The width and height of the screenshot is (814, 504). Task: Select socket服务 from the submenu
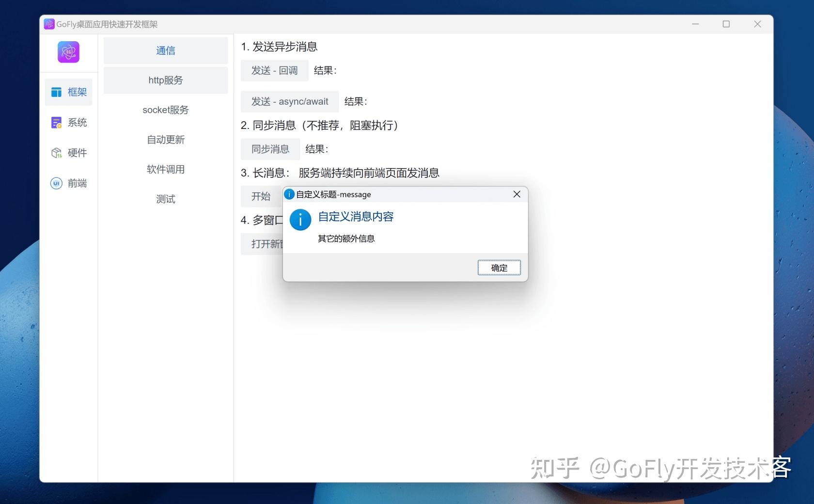pyautogui.click(x=165, y=110)
